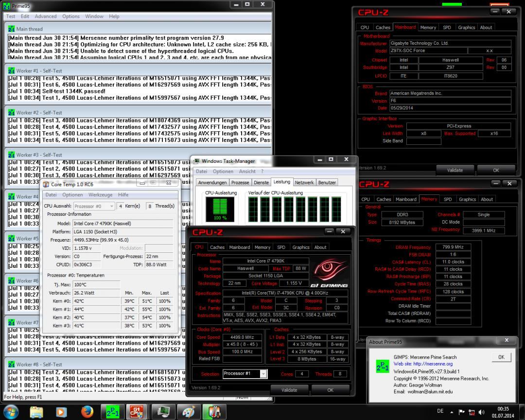
Task: Click OK in the CPU-Z window showing clocks and cache
Action: coord(331,390)
